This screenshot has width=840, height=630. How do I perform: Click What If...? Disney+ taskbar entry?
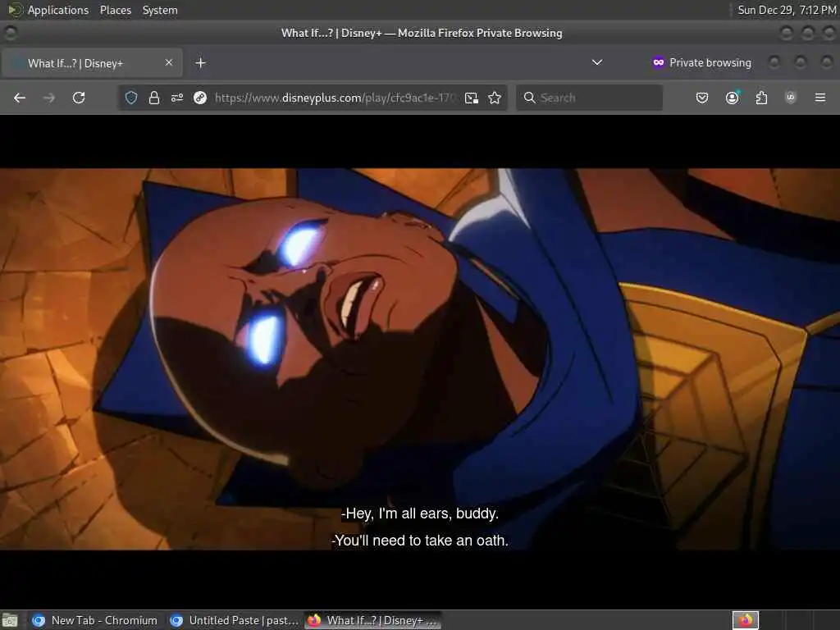point(373,620)
